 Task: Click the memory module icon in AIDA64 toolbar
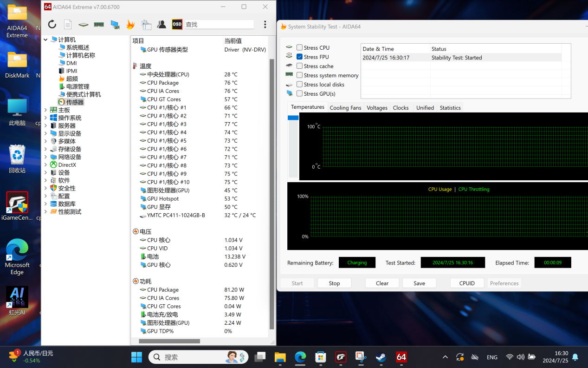pos(99,25)
